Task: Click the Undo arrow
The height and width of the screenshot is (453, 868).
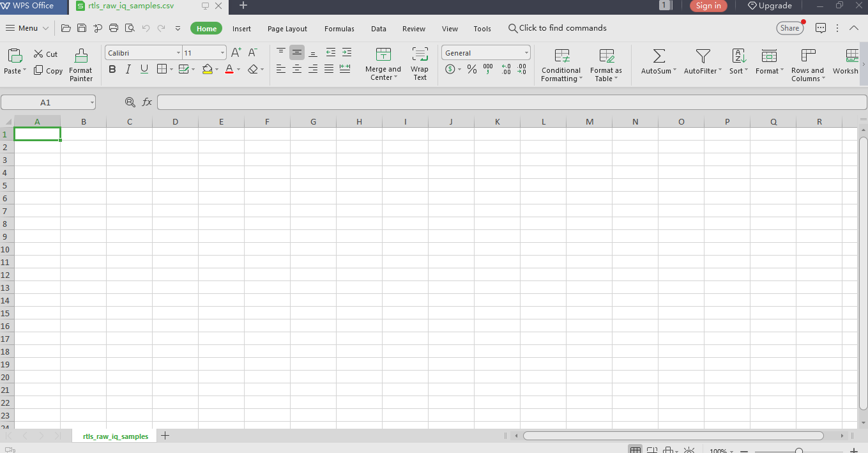Action: [146, 28]
